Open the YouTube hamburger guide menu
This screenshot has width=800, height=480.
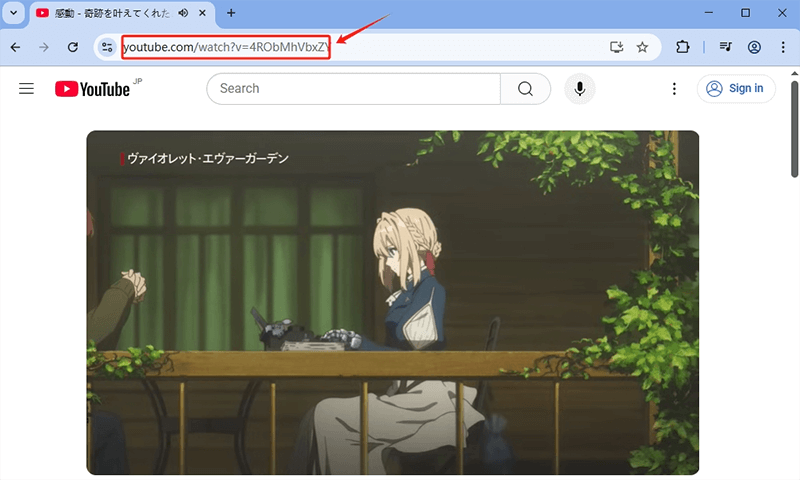[x=27, y=89]
